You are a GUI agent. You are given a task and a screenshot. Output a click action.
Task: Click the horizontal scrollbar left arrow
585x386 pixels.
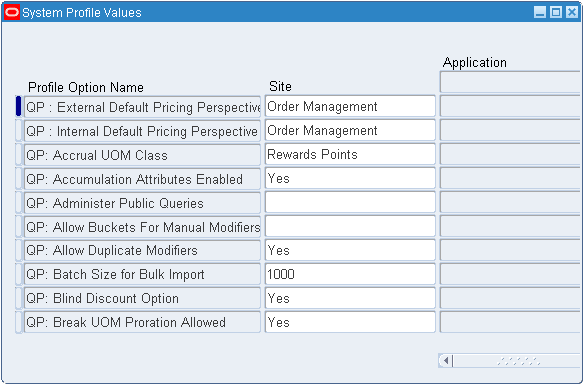(x=445, y=361)
